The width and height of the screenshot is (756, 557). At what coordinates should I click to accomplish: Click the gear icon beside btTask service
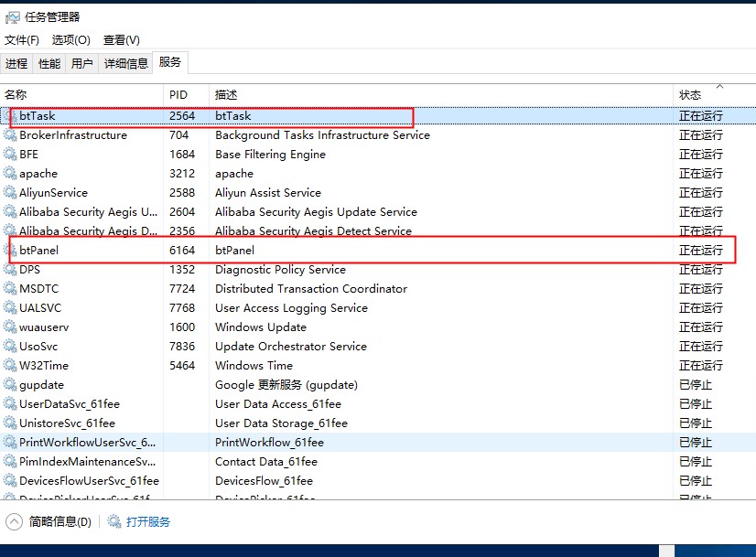pyautogui.click(x=10, y=116)
